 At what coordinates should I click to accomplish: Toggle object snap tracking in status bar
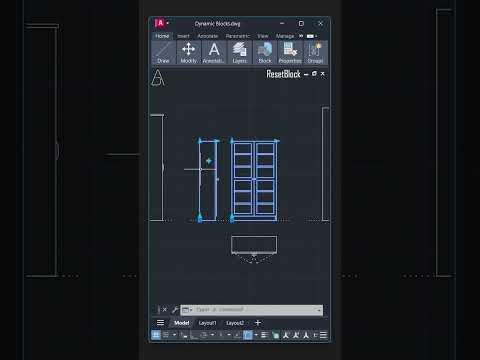click(237, 335)
